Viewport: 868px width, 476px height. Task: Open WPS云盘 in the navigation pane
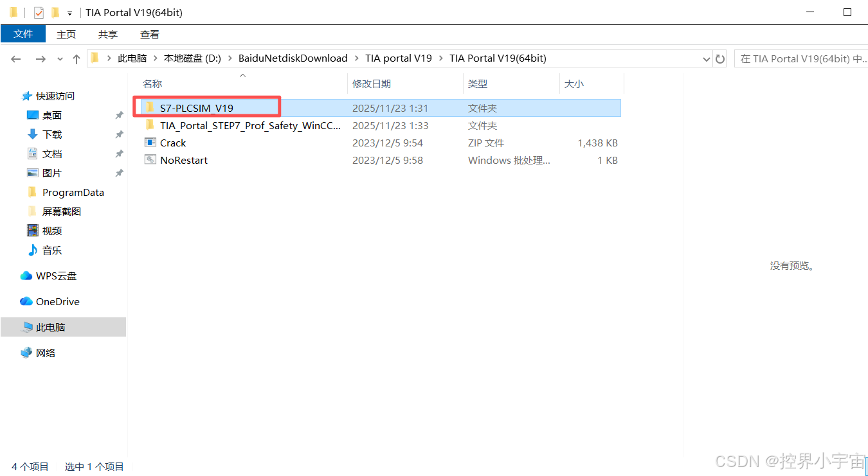pyautogui.click(x=56, y=276)
